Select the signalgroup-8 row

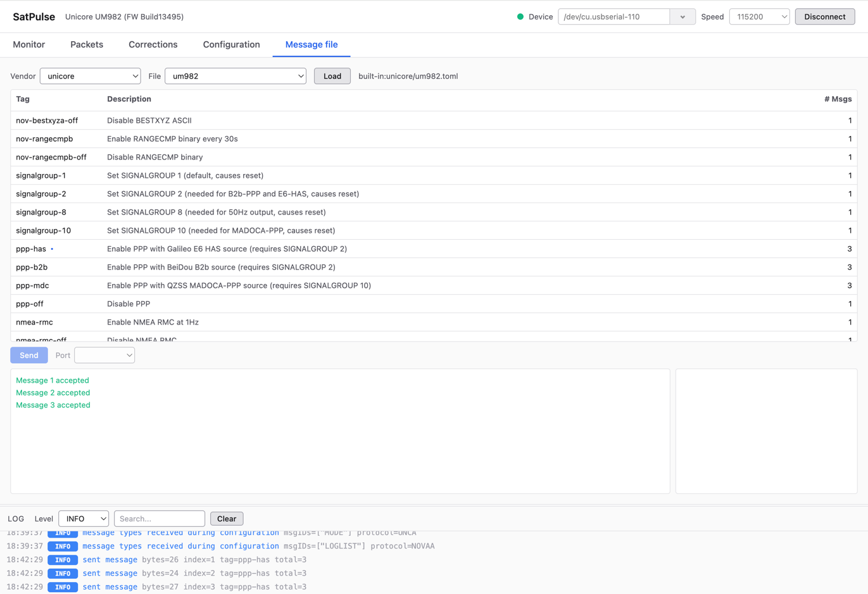point(434,212)
